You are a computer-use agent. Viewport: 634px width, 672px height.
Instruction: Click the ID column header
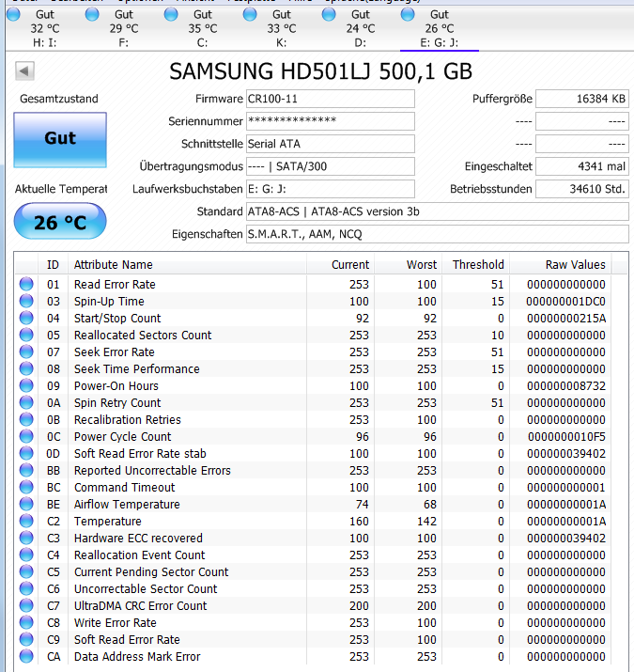pyautogui.click(x=53, y=264)
